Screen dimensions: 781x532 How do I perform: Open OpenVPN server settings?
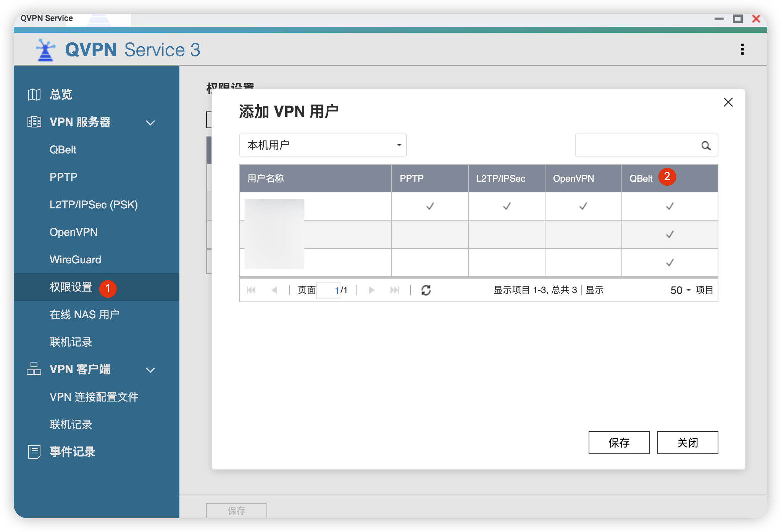point(73,232)
